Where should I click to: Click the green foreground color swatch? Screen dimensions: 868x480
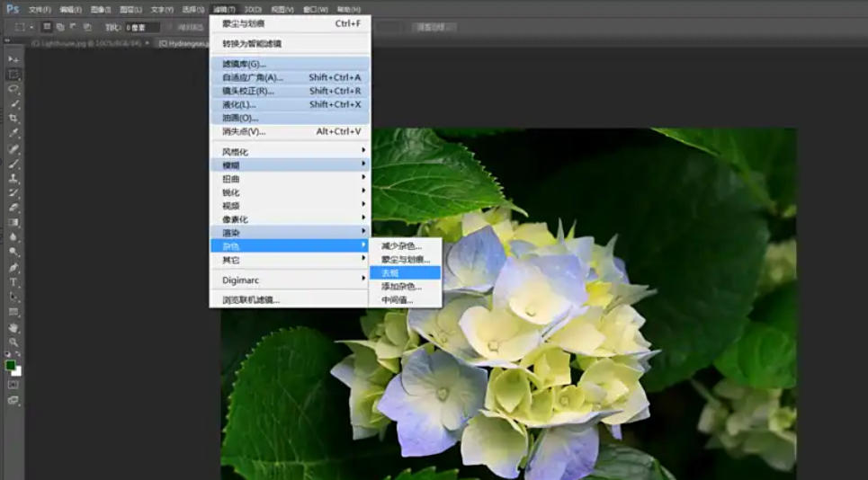pos(11,365)
